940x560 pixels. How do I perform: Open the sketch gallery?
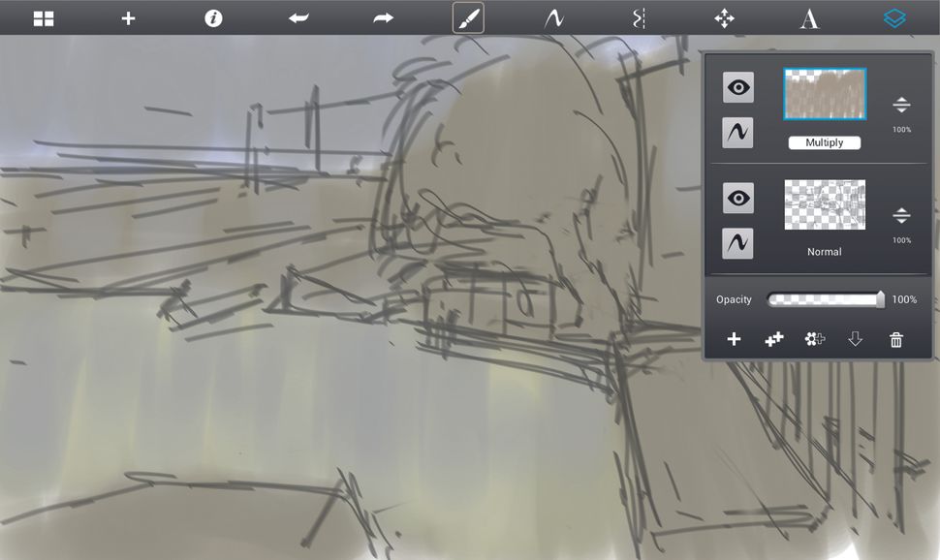(x=43, y=17)
